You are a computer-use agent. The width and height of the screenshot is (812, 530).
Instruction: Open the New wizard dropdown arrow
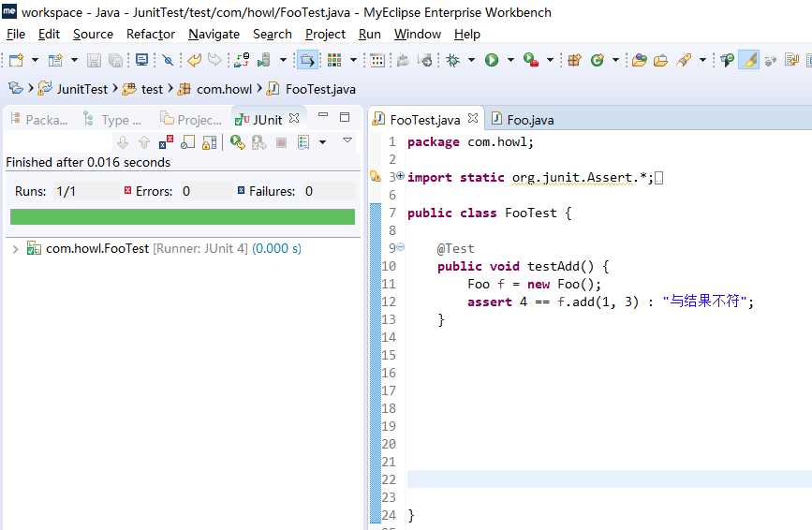[x=35, y=60]
